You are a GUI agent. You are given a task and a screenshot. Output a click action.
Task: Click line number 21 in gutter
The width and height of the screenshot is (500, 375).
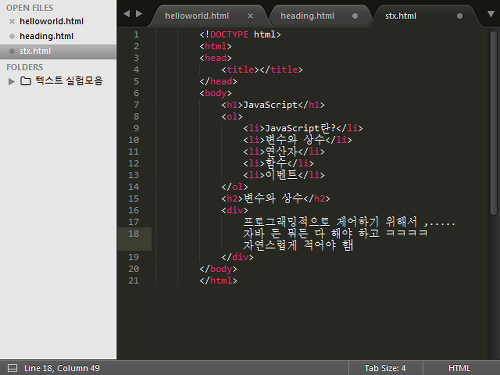tap(133, 281)
